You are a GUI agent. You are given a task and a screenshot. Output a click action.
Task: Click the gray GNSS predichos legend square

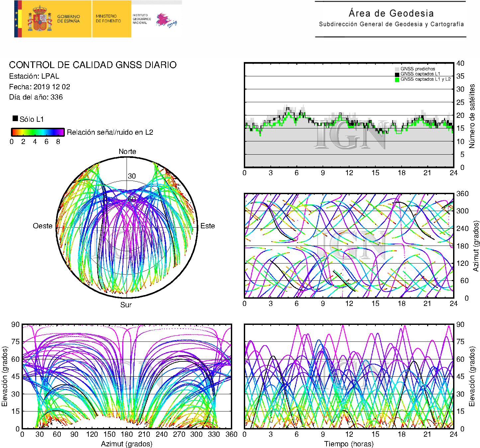(x=397, y=69)
